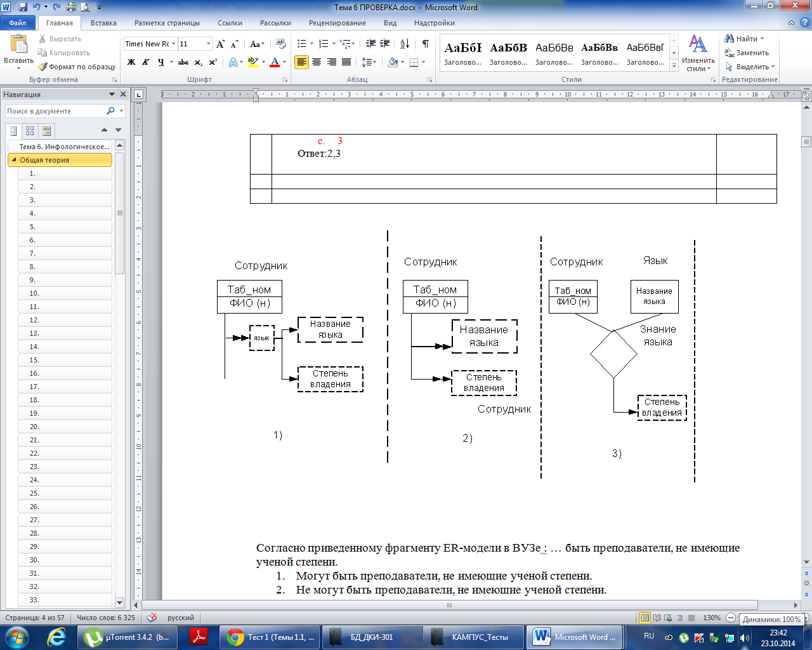Viewport: 812px width, 650px height.
Task: Open the Change Case (Аа) dropdown
Action: (256, 44)
